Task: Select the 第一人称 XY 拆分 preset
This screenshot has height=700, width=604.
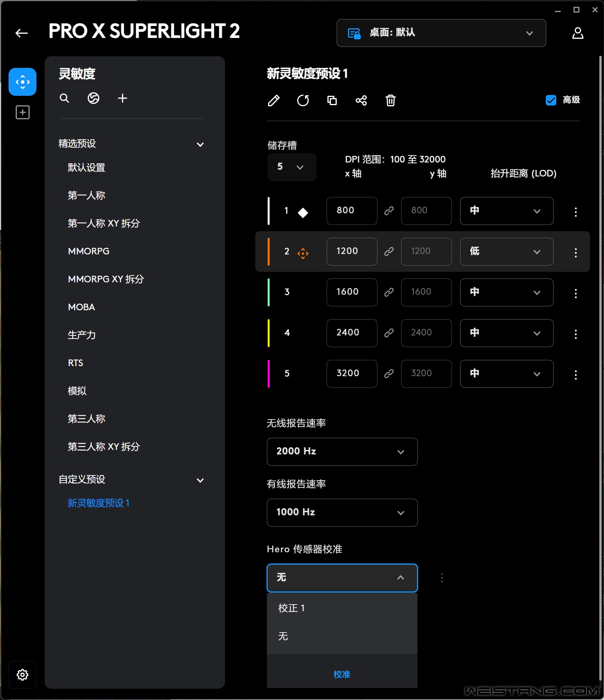Action: [104, 223]
